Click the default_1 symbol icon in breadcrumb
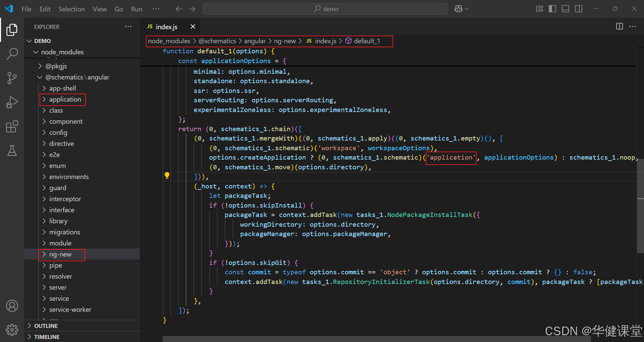This screenshot has width=644, height=342. (x=348, y=41)
